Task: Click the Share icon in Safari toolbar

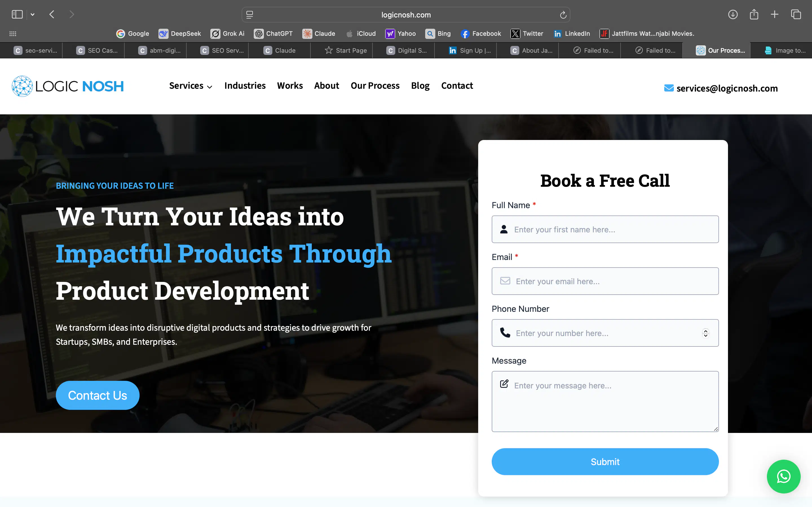Action: click(x=754, y=14)
